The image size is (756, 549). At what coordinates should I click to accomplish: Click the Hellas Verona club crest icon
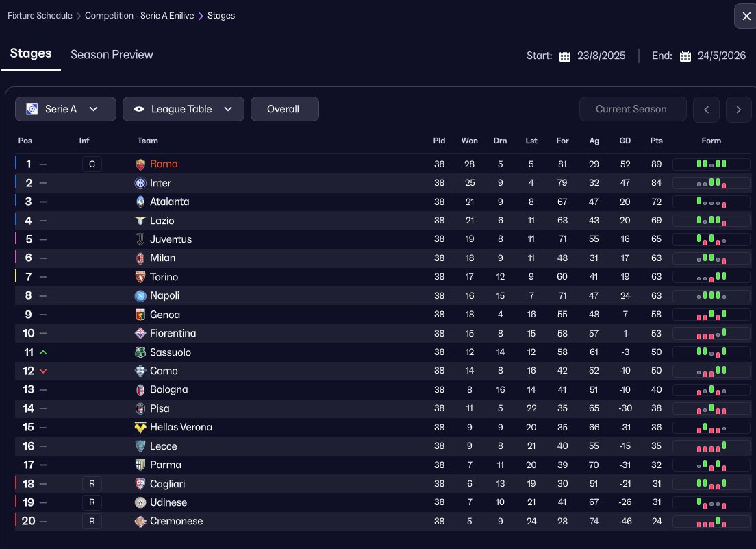[140, 427]
